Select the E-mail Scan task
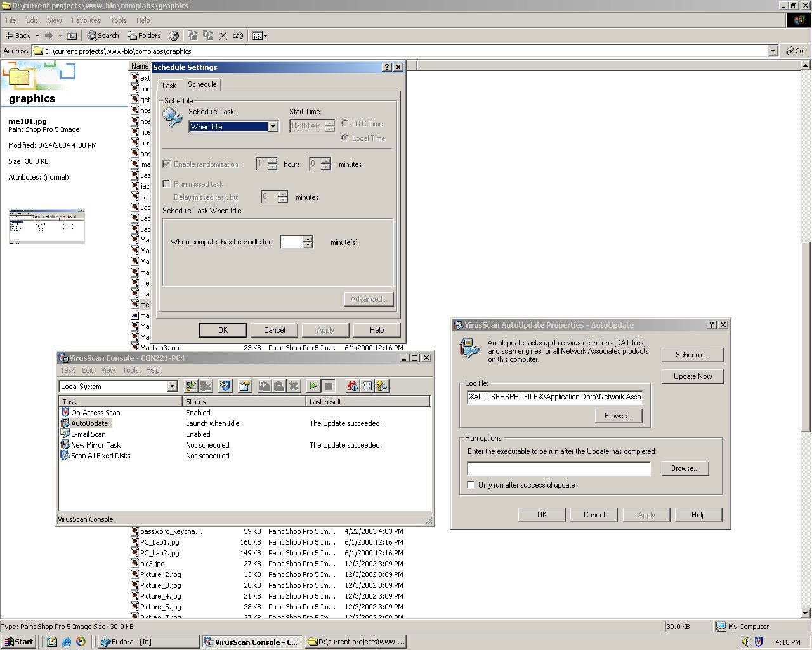812x650 pixels. 88,434
